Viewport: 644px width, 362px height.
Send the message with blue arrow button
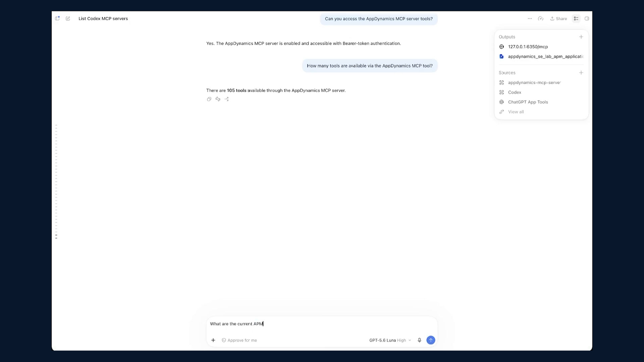click(x=431, y=340)
